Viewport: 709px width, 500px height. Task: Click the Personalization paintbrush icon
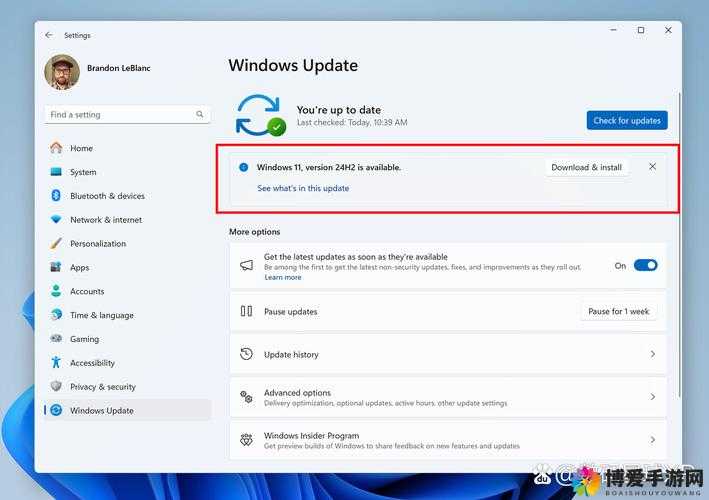point(56,243)
